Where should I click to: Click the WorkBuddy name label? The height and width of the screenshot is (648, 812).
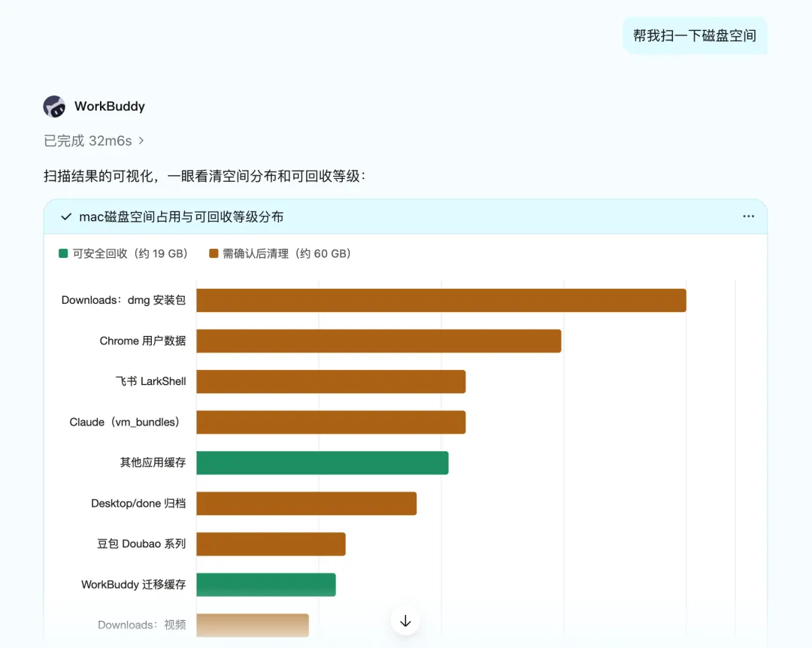click(110, 106)
